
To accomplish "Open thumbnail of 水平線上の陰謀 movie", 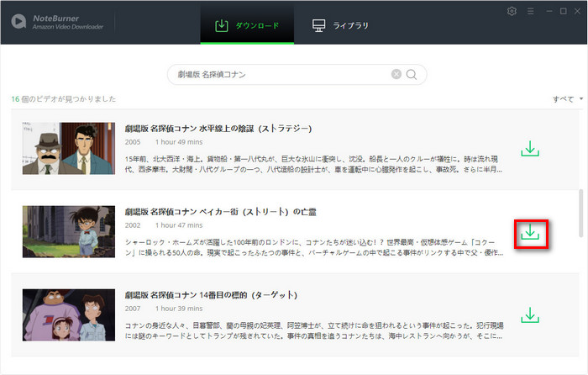I will coord(69,148).
